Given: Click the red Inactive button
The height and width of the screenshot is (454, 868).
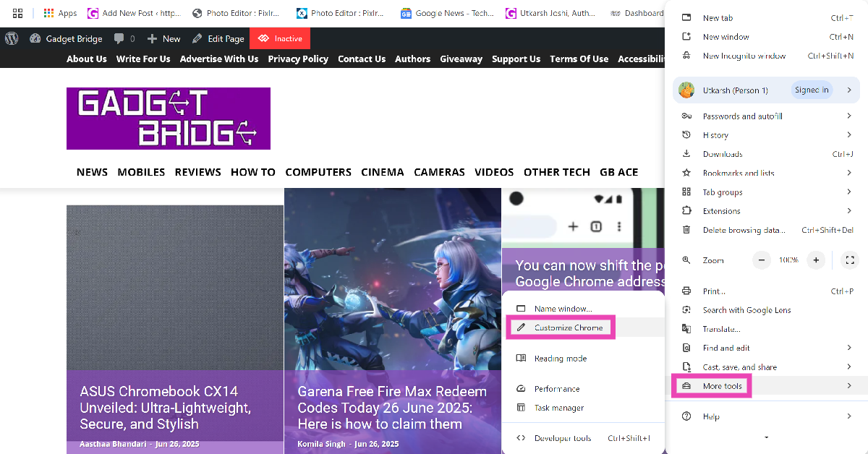Looking at the screenshot, I should 280,38.
